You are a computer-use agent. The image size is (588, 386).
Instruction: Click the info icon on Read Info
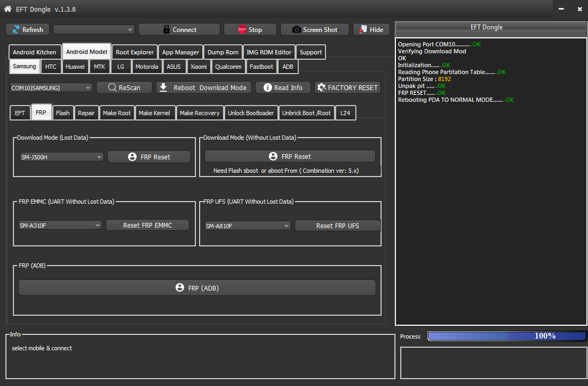[x=268, y=87]
